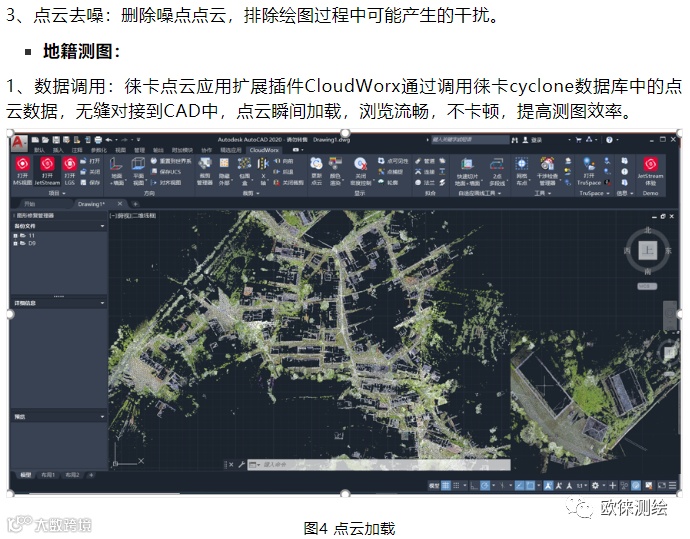
Task: Click the help question mark icon
Action: (609, 140)
